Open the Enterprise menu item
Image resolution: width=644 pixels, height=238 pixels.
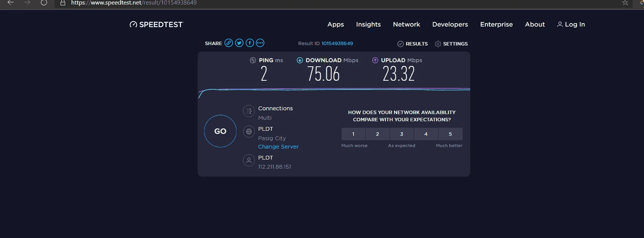[496, 24]
